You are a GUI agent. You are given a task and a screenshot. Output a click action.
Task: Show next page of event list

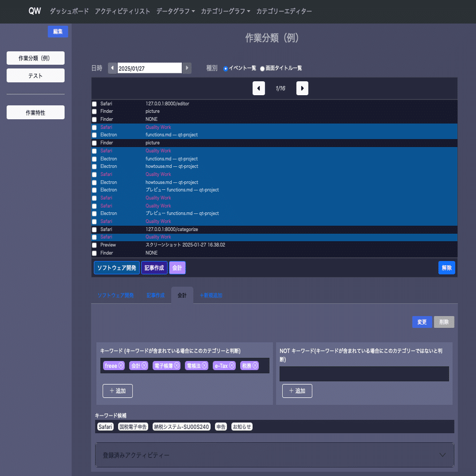[x=302, y=88]
